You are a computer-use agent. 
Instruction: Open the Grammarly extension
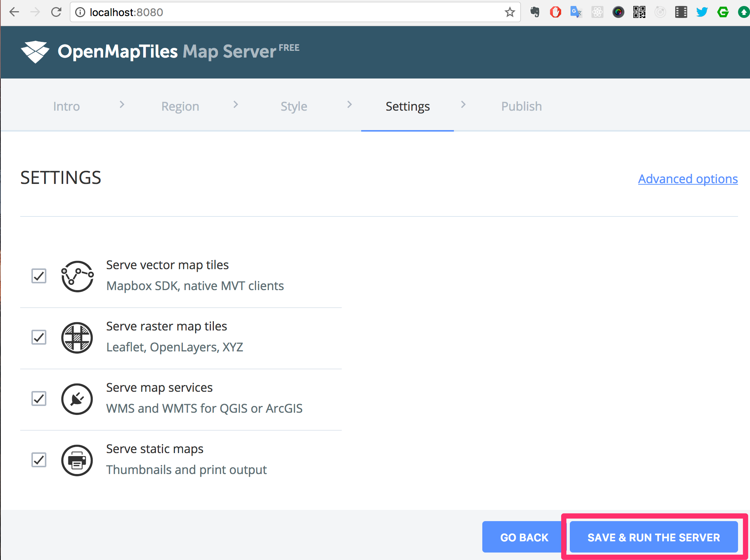point(723,12)
